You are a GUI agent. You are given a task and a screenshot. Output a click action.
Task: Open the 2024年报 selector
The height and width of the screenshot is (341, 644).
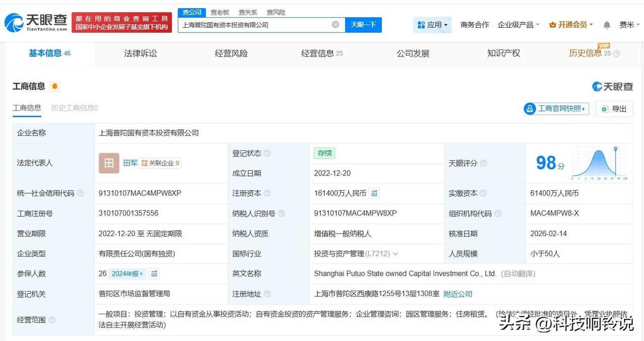click(x=128, y=273)
